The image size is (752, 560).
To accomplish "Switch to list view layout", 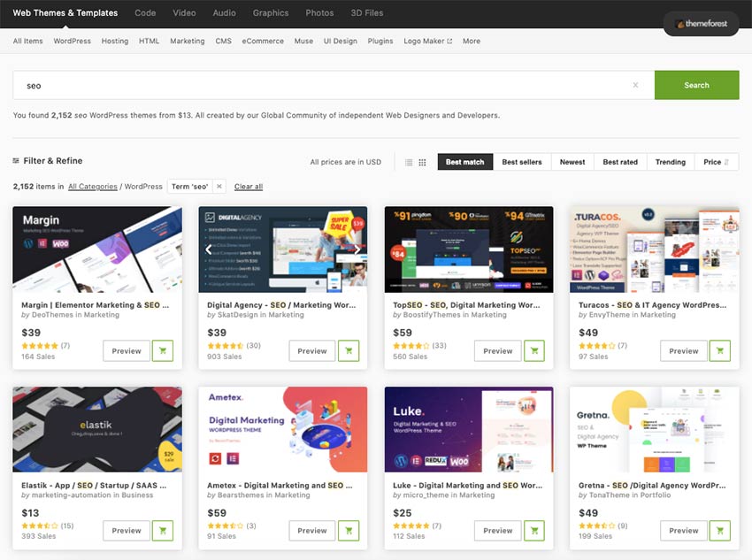I will (409, 162).
